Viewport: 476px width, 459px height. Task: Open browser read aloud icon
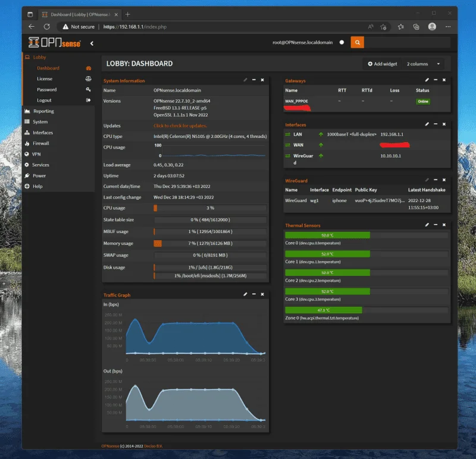point(371,27)
